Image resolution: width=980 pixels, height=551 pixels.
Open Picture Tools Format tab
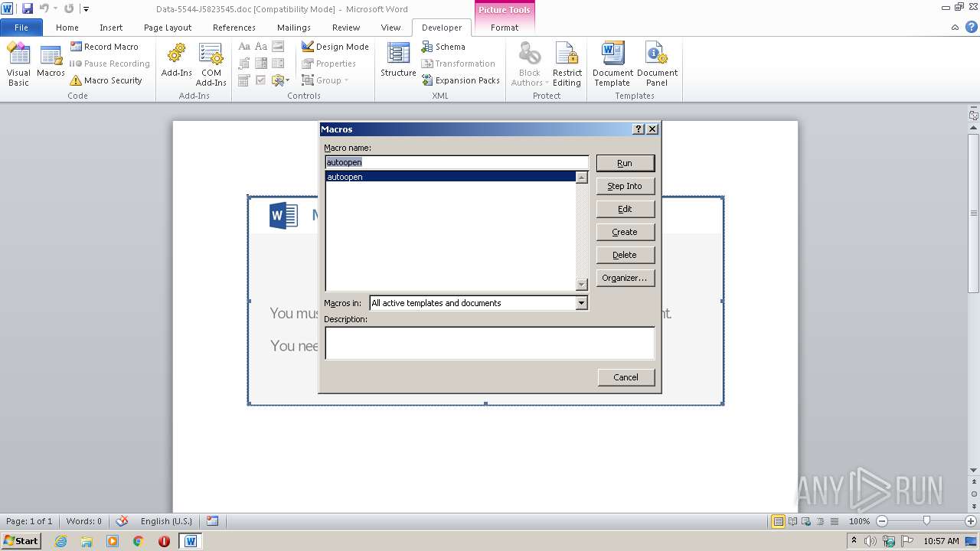click(505, 27)
